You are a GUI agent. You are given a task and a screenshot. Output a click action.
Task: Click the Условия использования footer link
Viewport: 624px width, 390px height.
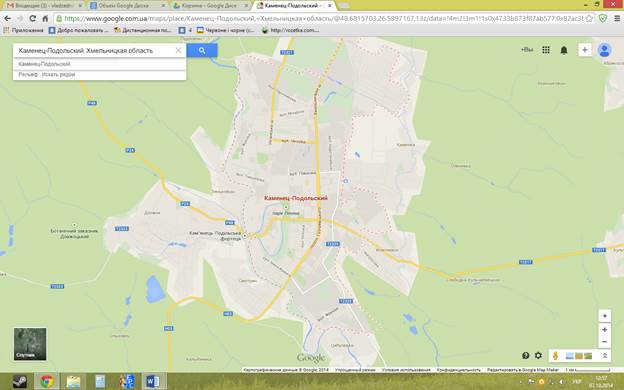(406, 370)
